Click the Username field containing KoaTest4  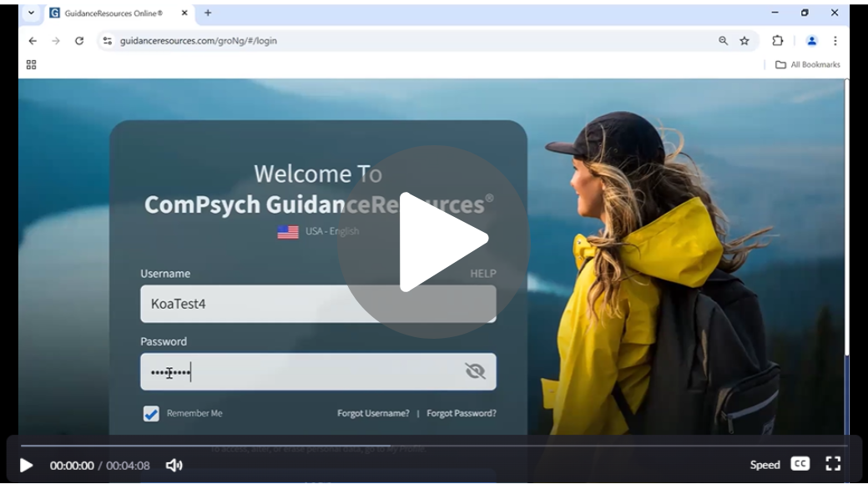point(318,304)
